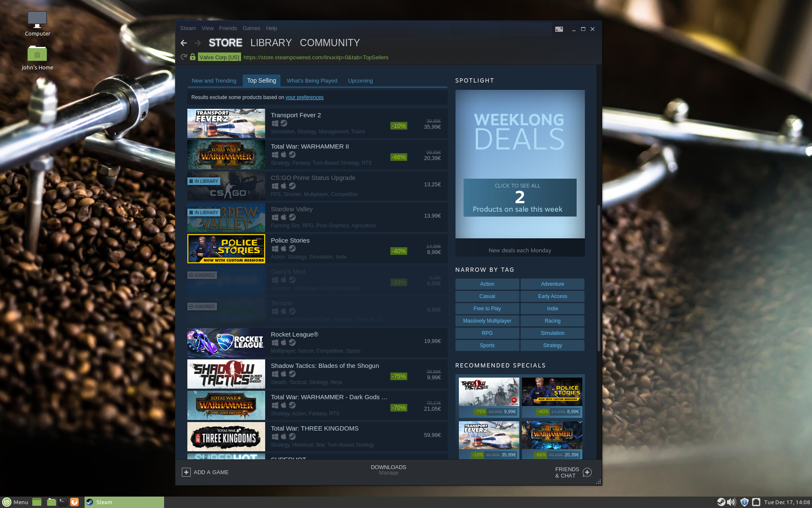Switch to What's Being Played tab
The width and height of the screenshot is (812, 508).
click(x=312, y=80)
